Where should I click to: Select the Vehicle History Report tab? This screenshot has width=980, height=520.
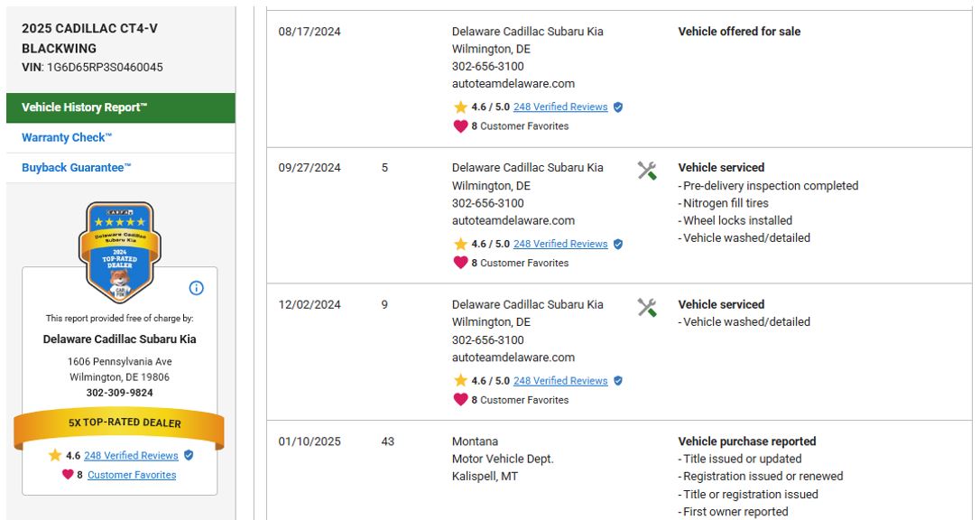coord(84,107)
